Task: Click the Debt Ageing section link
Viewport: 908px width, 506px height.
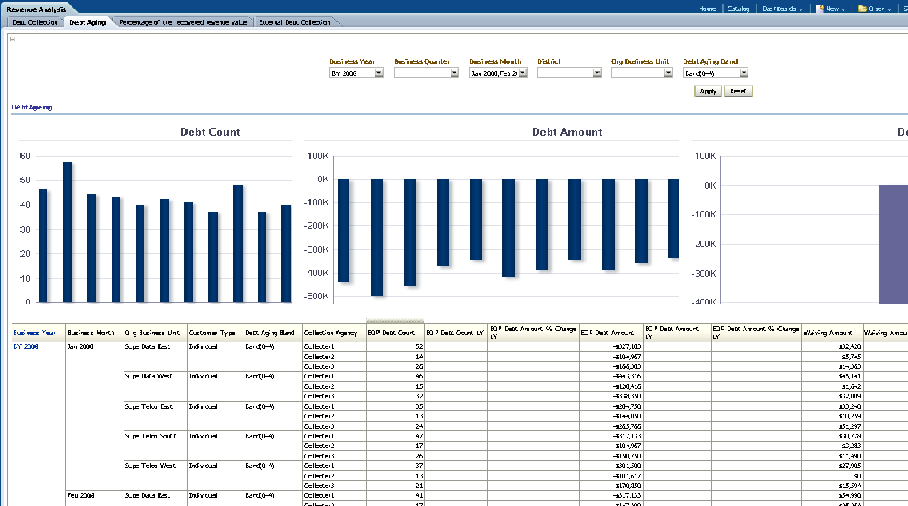Action: click(32, 107)
